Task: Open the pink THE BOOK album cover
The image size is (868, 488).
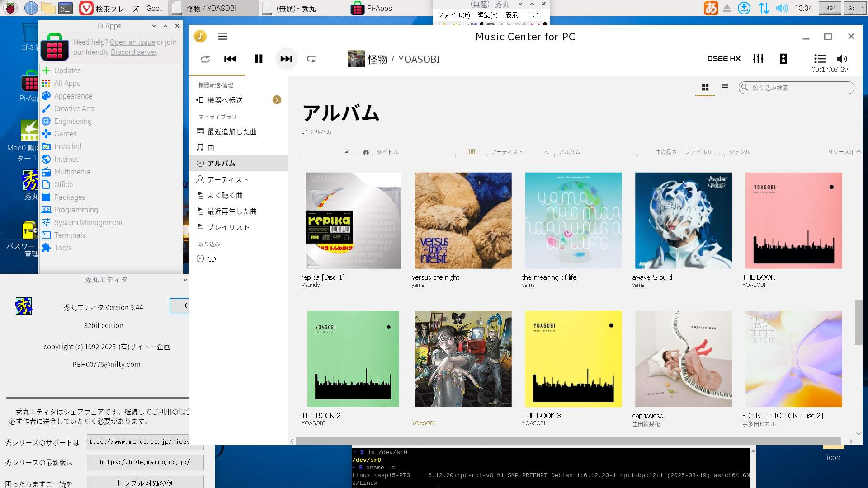Action: pyautogui.click(x=793, y=221)
